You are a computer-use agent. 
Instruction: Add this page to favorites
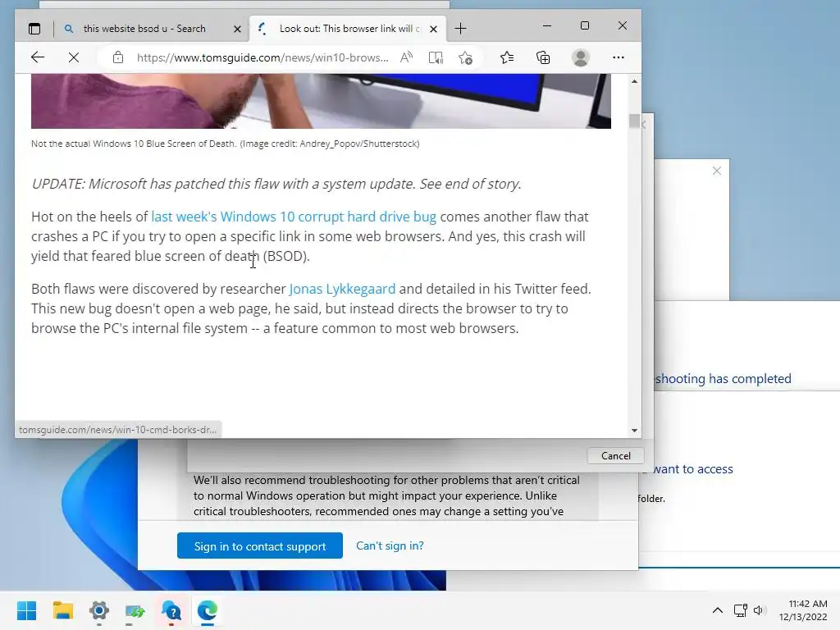(x=466, y=57)
